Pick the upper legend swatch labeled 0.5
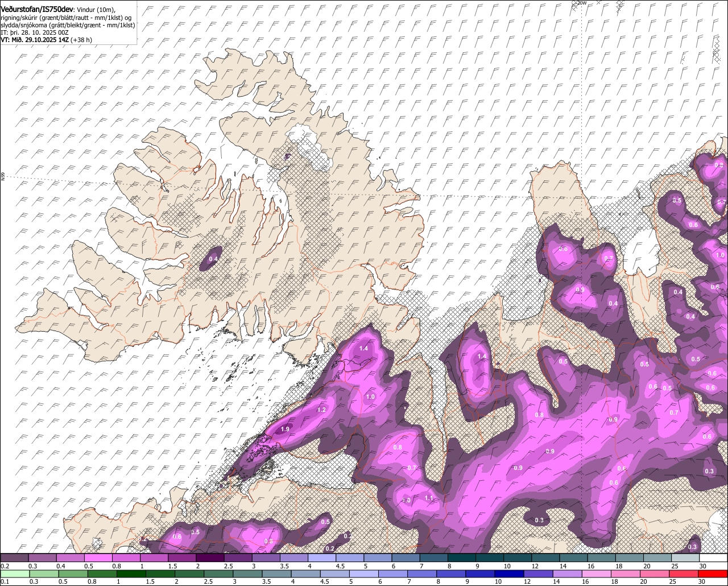The height and width of the screenshot is (586, 728). tap(98, 558)
